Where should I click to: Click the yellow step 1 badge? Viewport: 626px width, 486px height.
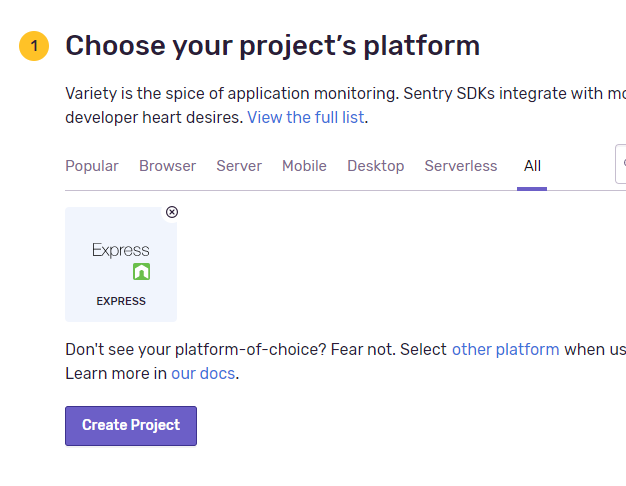click(34, 46)
